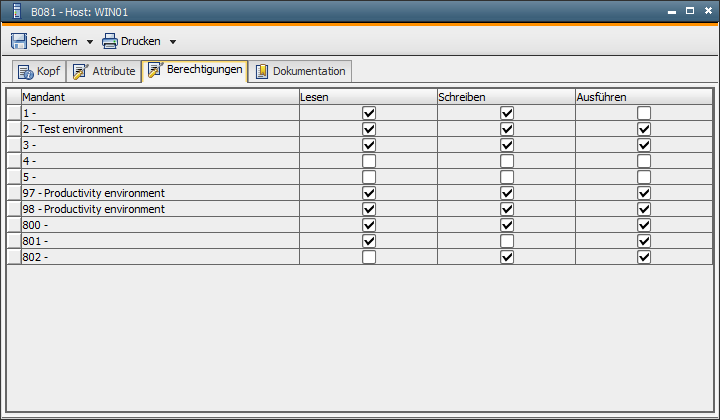This screenshot has width=720, height=420.
Task: Uncheck Schreiben for Mandant 802
Action: pos(507,257)
